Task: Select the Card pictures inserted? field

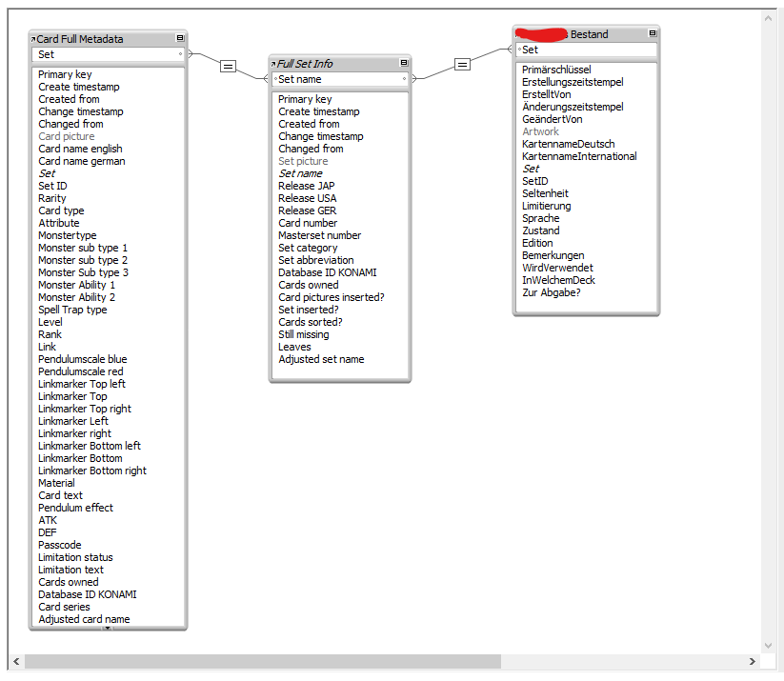Action: (x=332, y=297)
